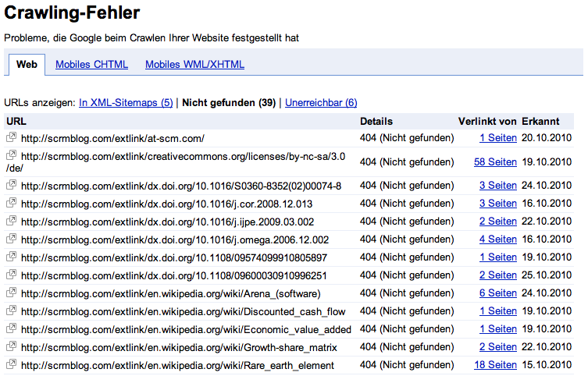Open external link icon for at-scm.com URL
This screenshot has height=376, width=588.
point(12,138)
